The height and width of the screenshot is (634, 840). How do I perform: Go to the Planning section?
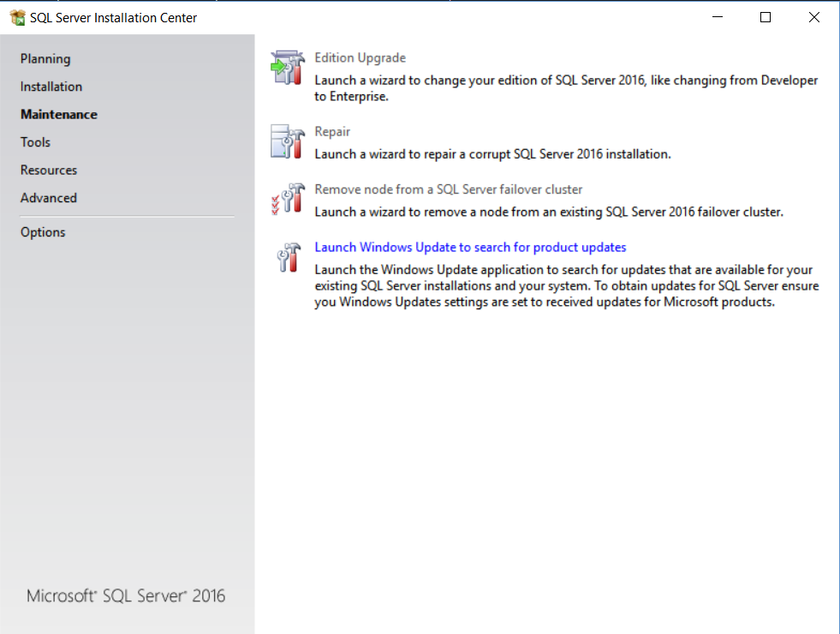[45, 59]
